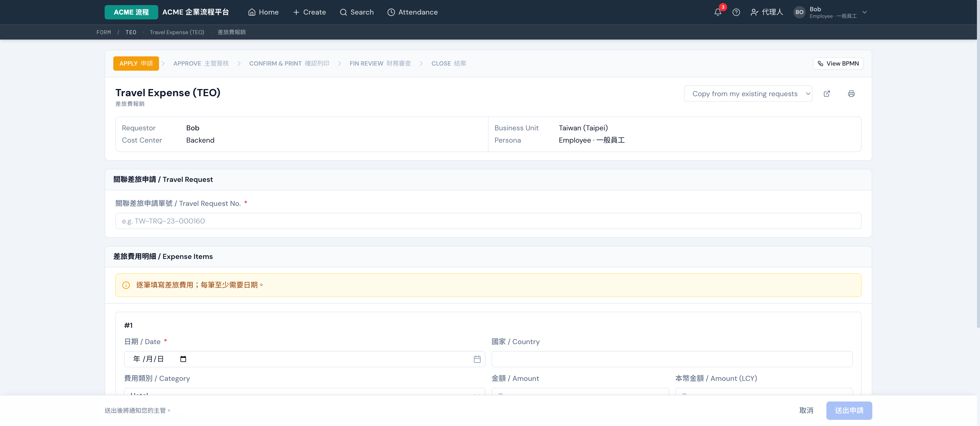Click the Persona value Employee · 一般員工
Viewport: 980px width, 426px height.
tap(592, 140)
